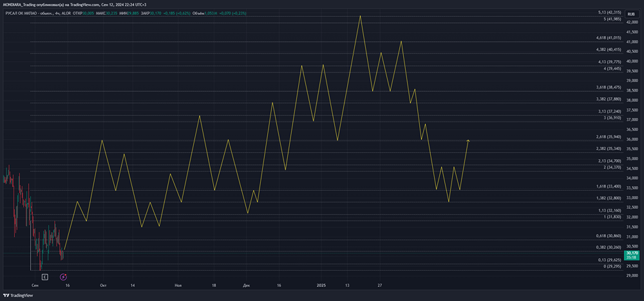Click the 42,000 tick on the price scale

(632, 22)
